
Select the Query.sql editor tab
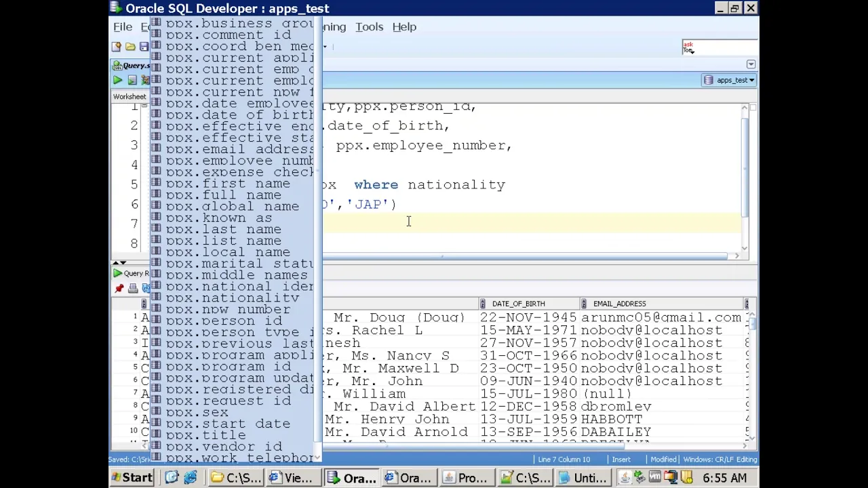click(132, 66)
